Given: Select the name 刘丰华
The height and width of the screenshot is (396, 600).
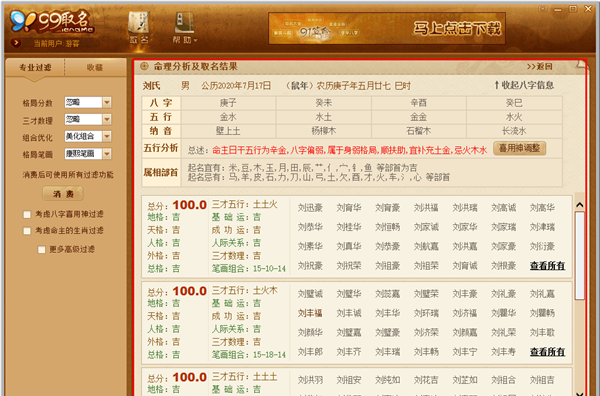Looking at the screenshot, I should pos(388,313).
